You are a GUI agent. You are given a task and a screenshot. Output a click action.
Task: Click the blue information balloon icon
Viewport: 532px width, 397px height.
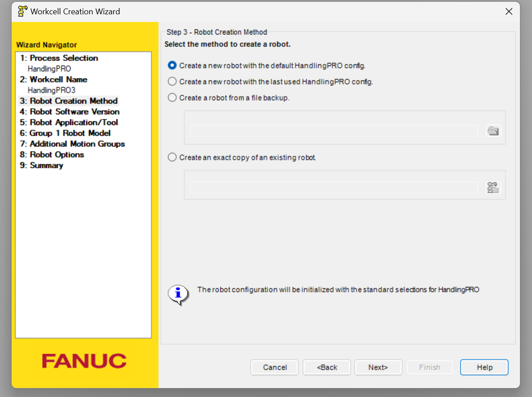pyautogui.click(x=178, y=295)
